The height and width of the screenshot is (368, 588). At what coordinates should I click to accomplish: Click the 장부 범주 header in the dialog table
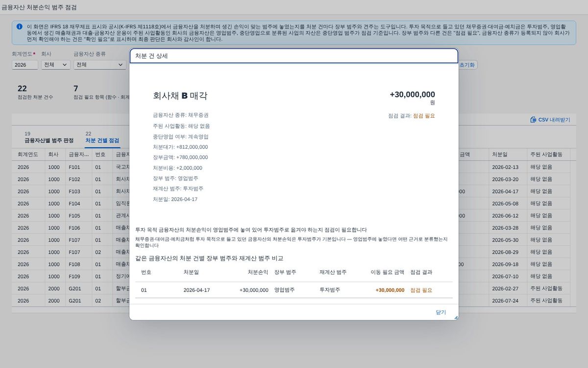click(x=285, y=272)
